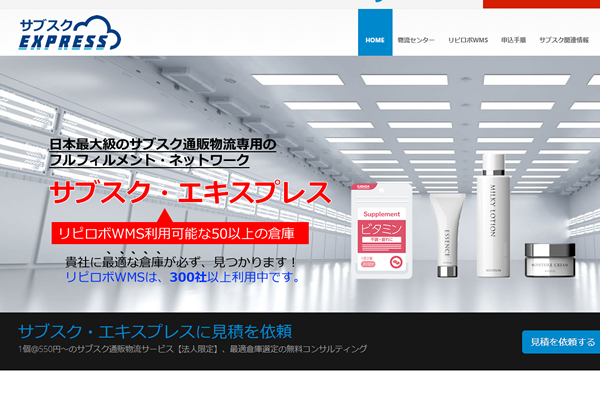Go to the 申込手順 menu item

point(515,41)
